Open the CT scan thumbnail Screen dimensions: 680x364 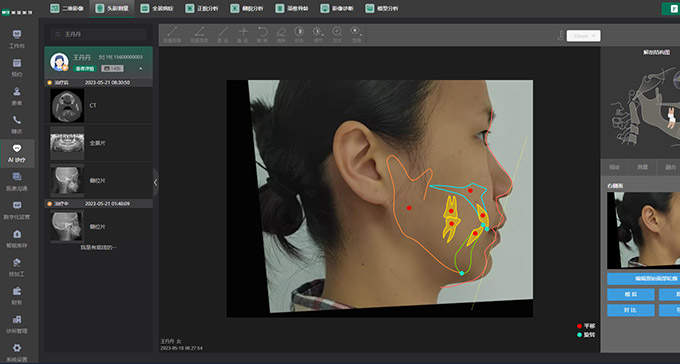tap(67, 105)
